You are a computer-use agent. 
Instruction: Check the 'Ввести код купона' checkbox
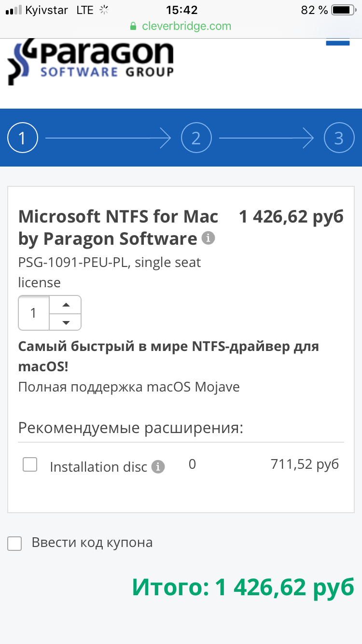pyautogui.click(x=15, y=543)
